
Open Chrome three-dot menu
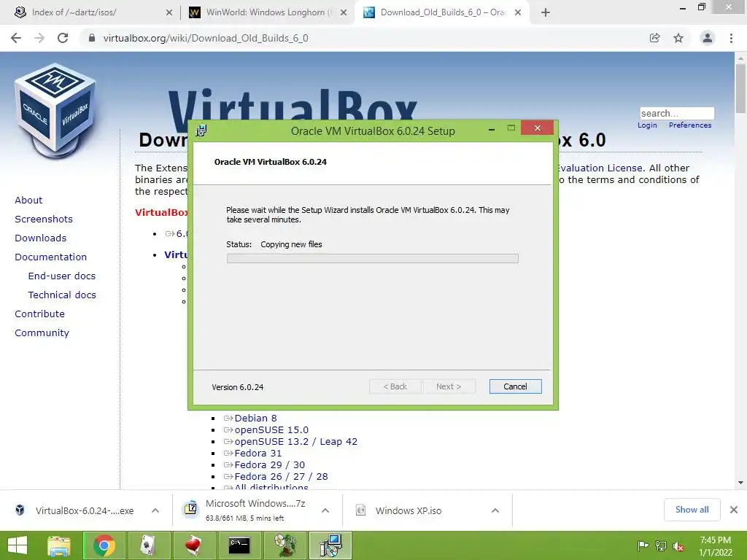[x=731, y=38]
